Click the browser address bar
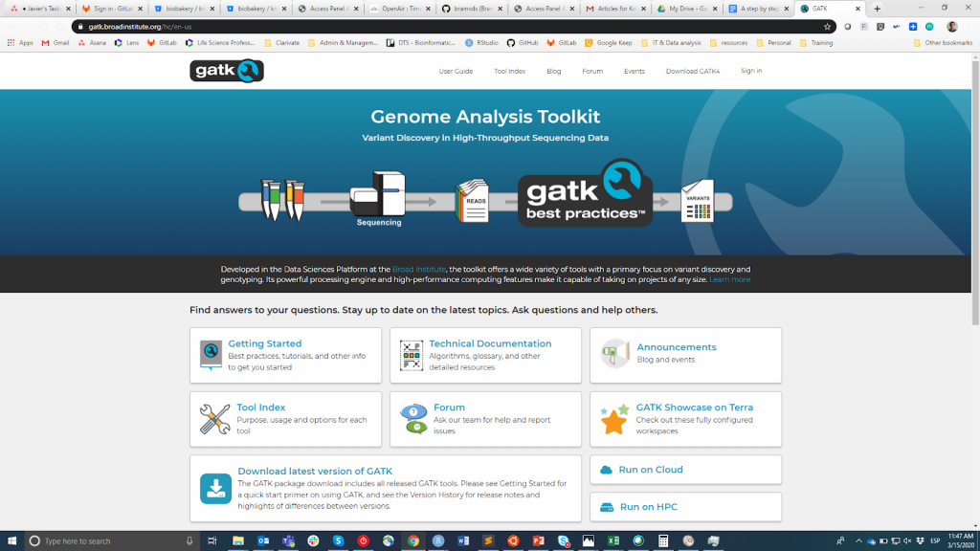The image size is (980, 551). [431, 27]
